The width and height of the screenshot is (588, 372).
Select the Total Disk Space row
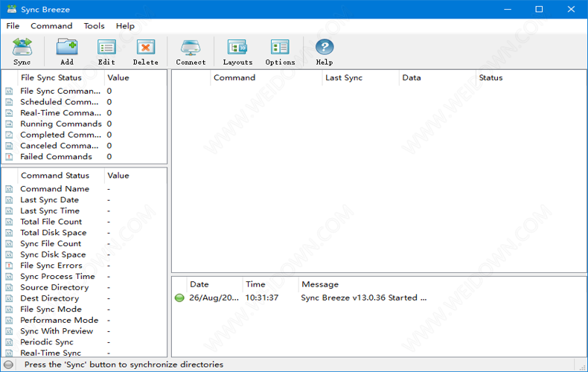pos(85,233)
